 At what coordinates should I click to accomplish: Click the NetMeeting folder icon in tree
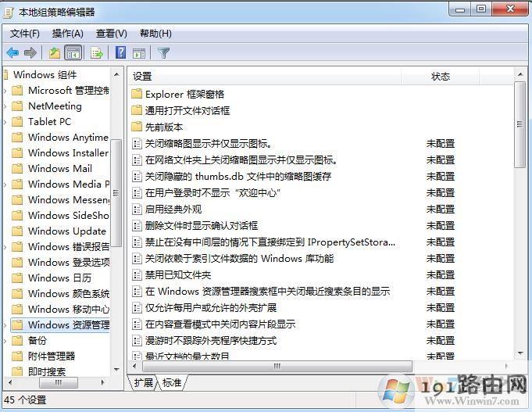click(x=17, y=106)
